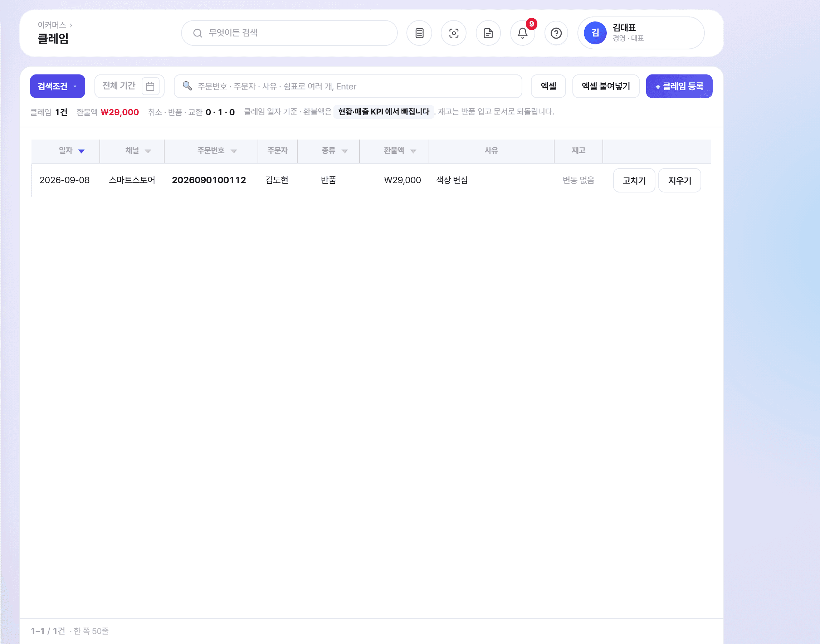This screenshot has height=644, width=820.
Task: Open the 환불액 column sort arrow
Action: 413,151
